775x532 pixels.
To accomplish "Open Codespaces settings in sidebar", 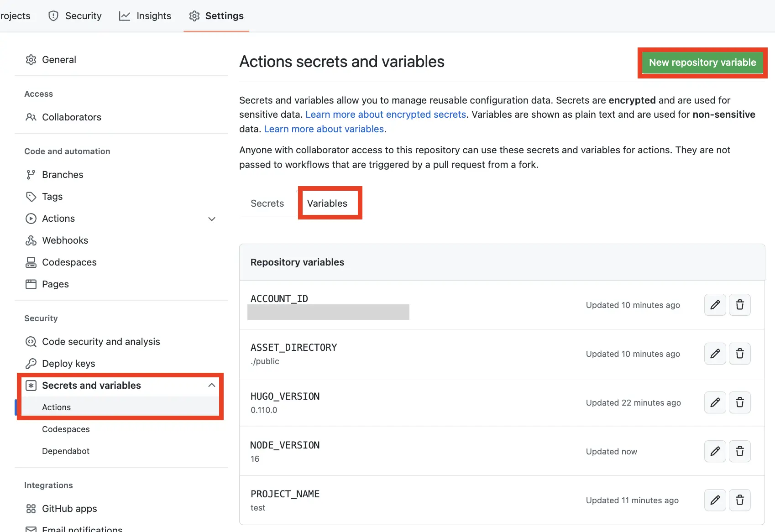I will coord(69,262).
